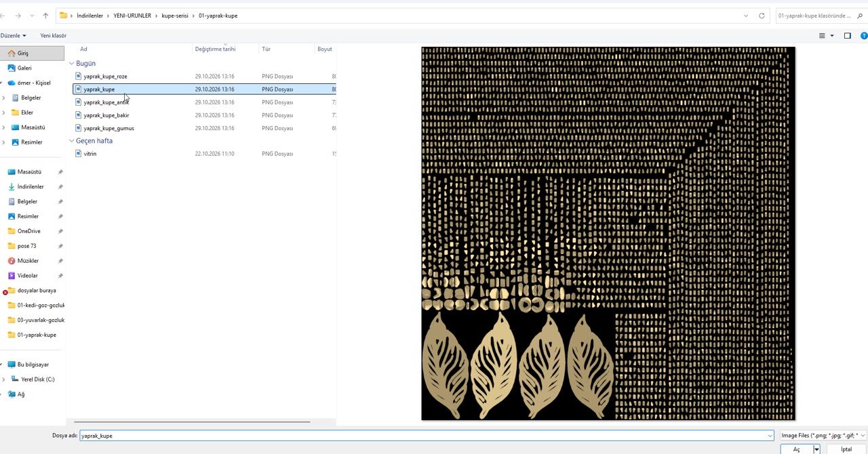Expand the Ekler tree node
Screen dimensions: 868x454
[4, 112]
